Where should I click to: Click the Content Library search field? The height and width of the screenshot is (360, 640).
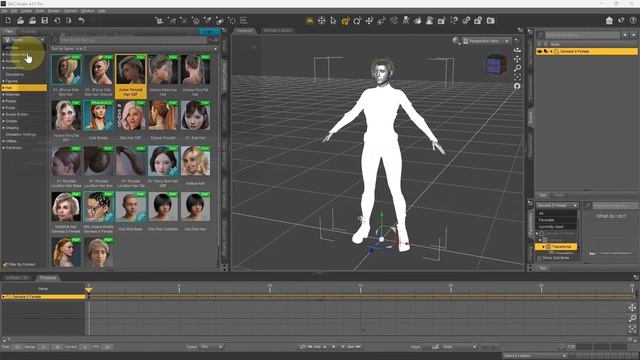click(x=133, y=40)
